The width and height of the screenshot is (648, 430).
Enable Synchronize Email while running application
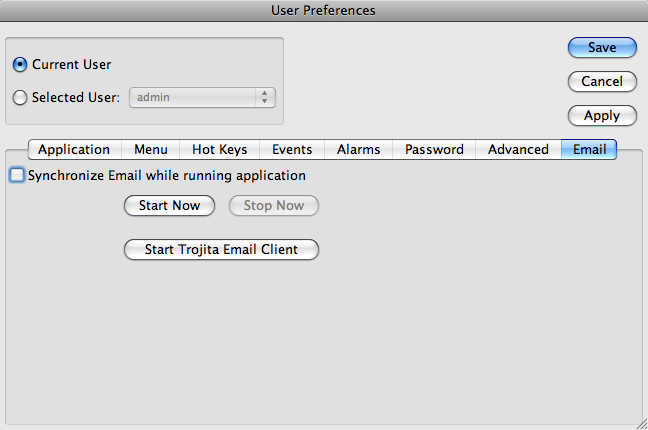point(17,175)
